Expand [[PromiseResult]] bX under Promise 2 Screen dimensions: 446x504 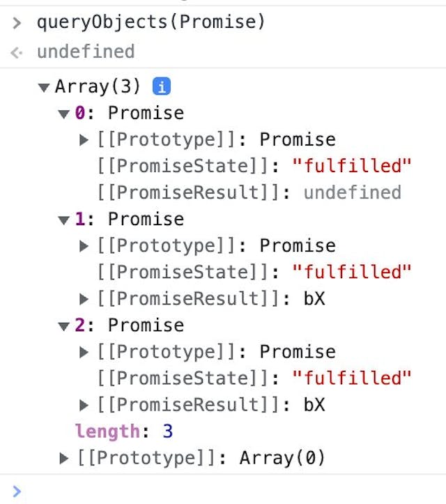click(x=84, y=405)
